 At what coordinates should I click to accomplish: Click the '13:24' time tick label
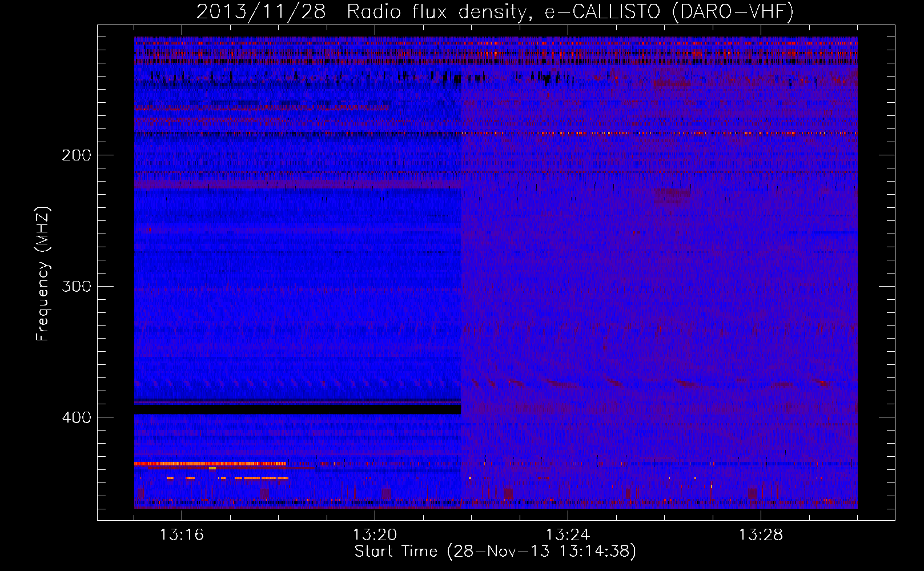click(568, 535)
